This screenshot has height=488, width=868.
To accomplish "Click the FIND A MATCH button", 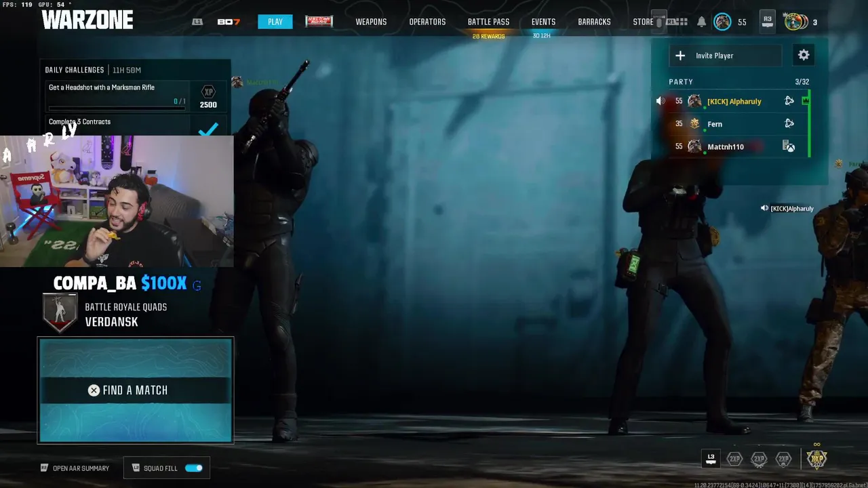I will (x=136, y=390).
